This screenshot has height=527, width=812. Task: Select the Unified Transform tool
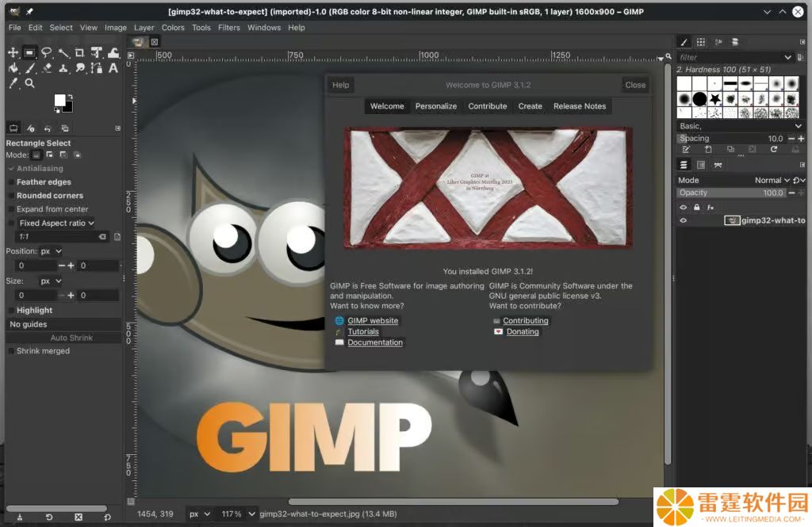coord(96,52)
